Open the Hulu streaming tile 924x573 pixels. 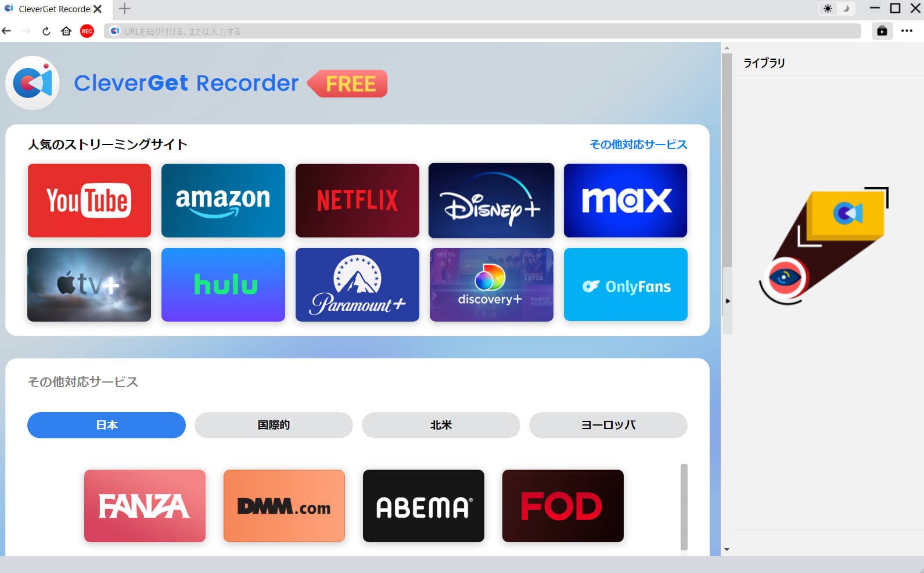pos(223,284)
